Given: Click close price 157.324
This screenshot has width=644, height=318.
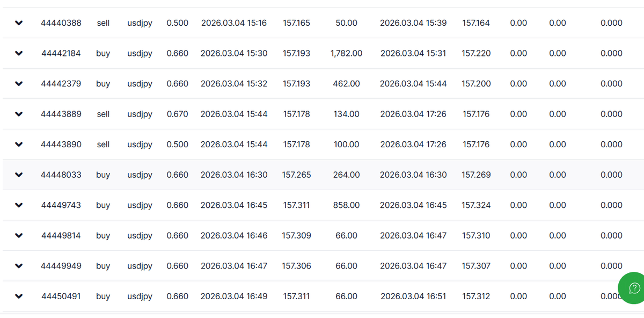Looking at the screenshot, I should pos(476,205).
